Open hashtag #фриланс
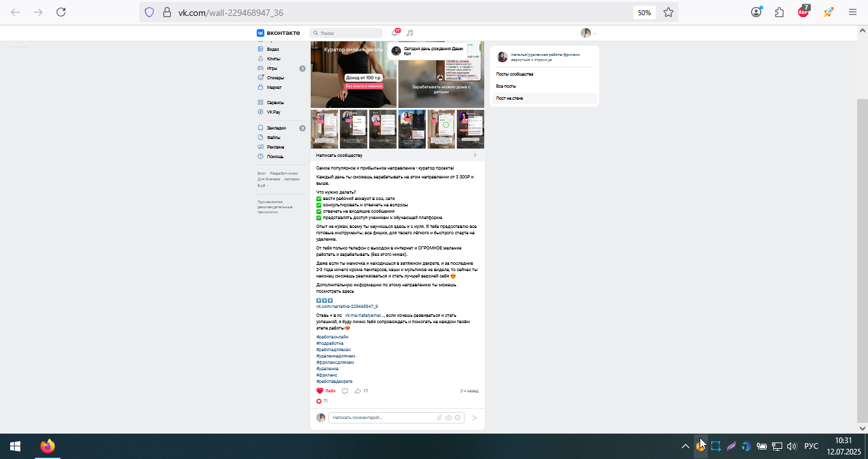The height and width of the screenshot is (459, 868). [327, 375]
